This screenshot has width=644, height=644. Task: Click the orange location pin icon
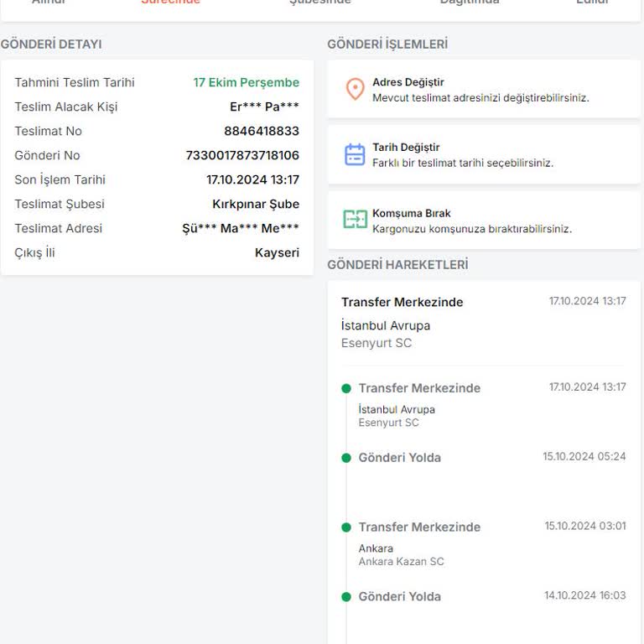point(355,89)
